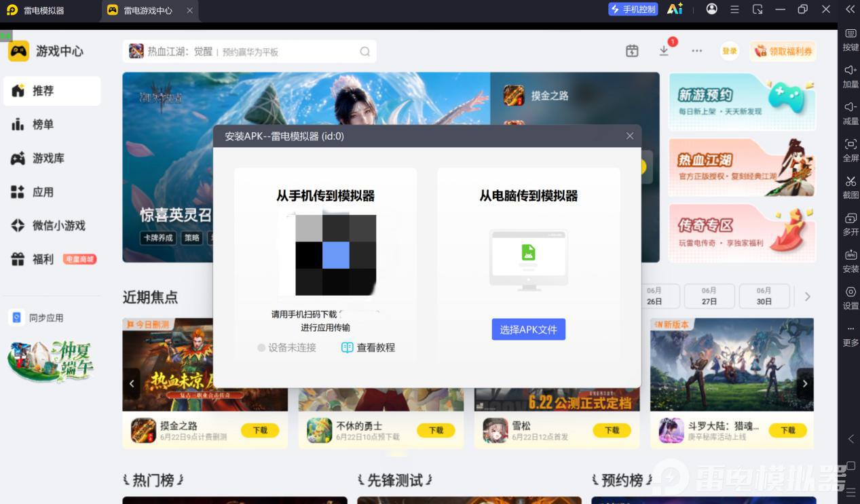Open the downloads icon with badge
This screenshot has height=504, width=860.
[x=665, y=51]
